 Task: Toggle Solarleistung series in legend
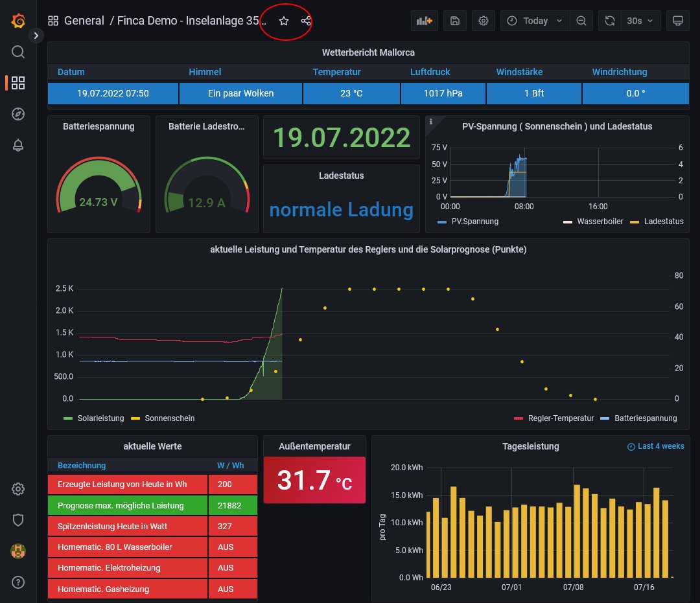pos(100,418)
